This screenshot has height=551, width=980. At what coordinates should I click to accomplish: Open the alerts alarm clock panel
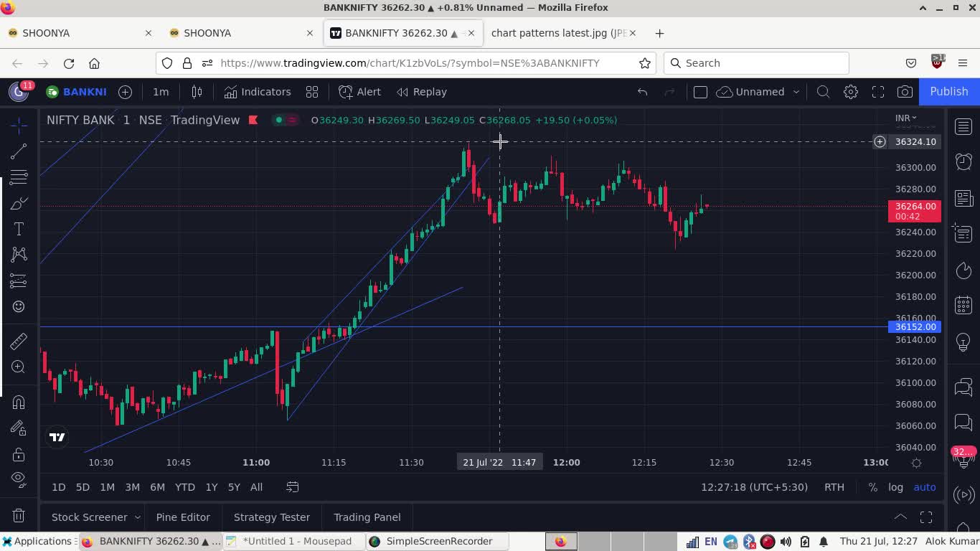point(963,162)
